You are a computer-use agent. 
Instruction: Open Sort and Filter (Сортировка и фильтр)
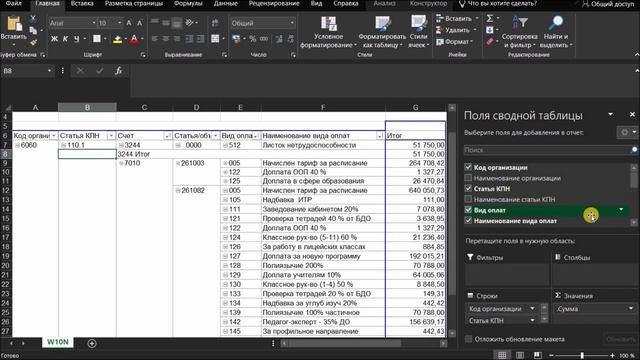pos(520,33)
